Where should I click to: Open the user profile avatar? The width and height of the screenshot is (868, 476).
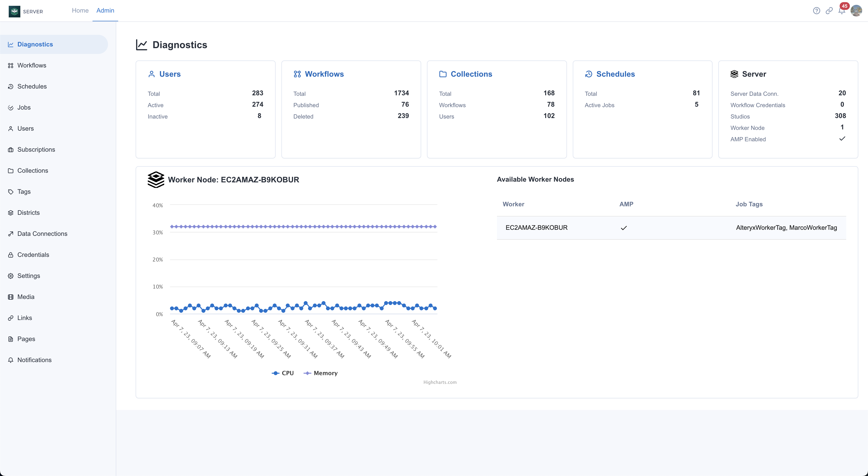(x=856, y=11)
